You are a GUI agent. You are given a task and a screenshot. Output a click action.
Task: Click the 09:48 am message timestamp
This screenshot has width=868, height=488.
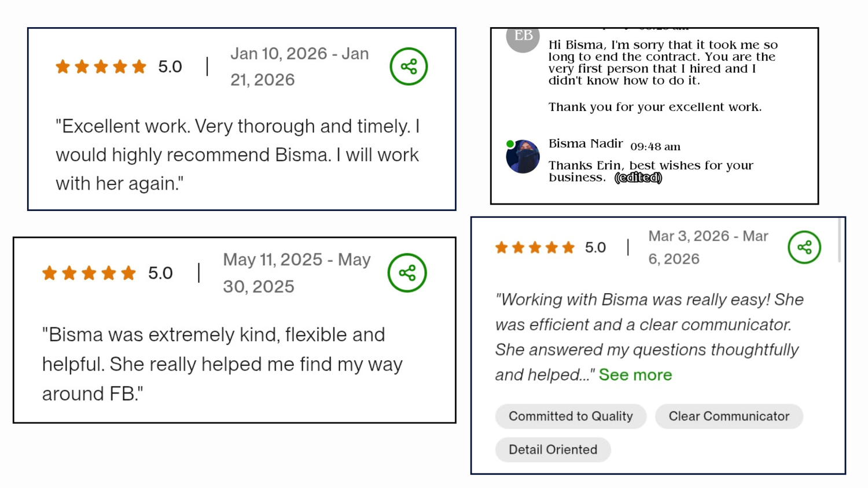pyautogui.click(x=655, y=147)
